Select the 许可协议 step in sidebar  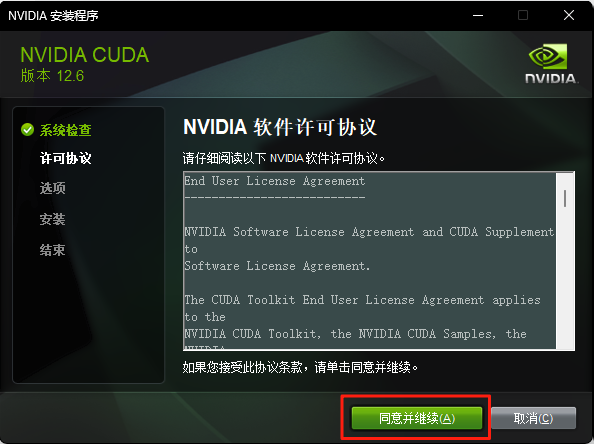tap(66, 158)
